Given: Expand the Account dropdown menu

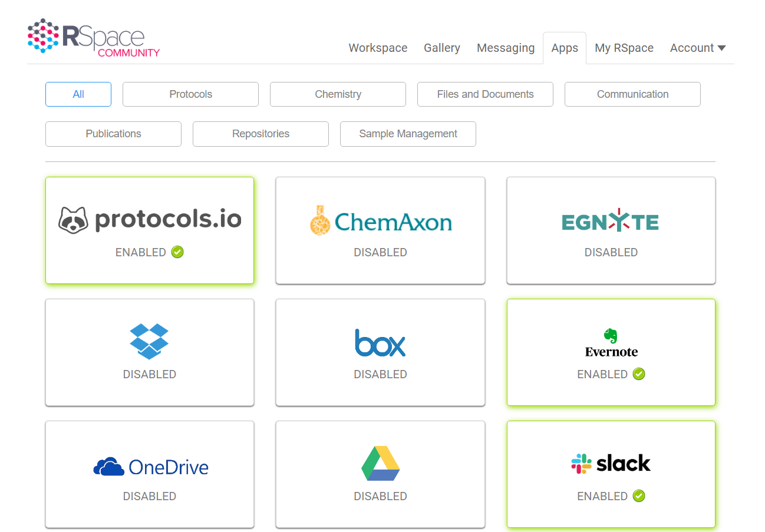Looking at the screenshot, I should (698, 48).
